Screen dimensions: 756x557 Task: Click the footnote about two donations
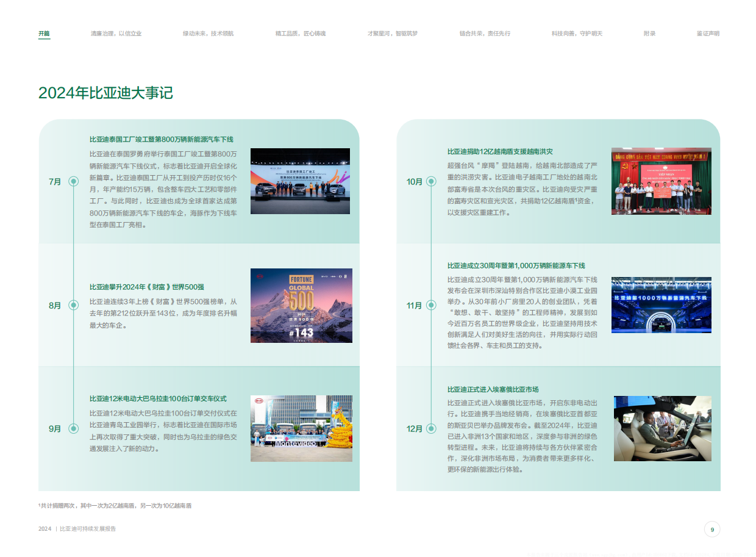click(115, 506)
